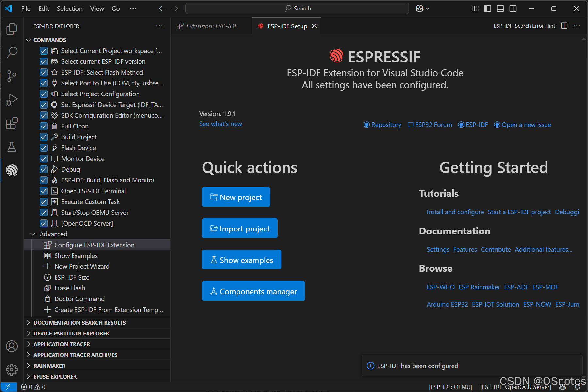Uncheck Select Current Project workspace folder checkbox
The height and width of the screenshot is (392, 588).
pyautogui.click(x=44, y=51)
